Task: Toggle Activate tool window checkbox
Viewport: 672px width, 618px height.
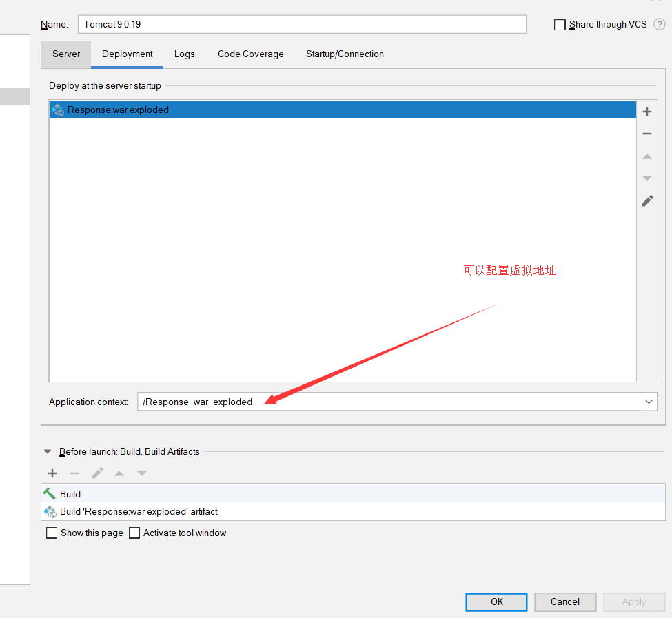Action: [x=134, y=533]
